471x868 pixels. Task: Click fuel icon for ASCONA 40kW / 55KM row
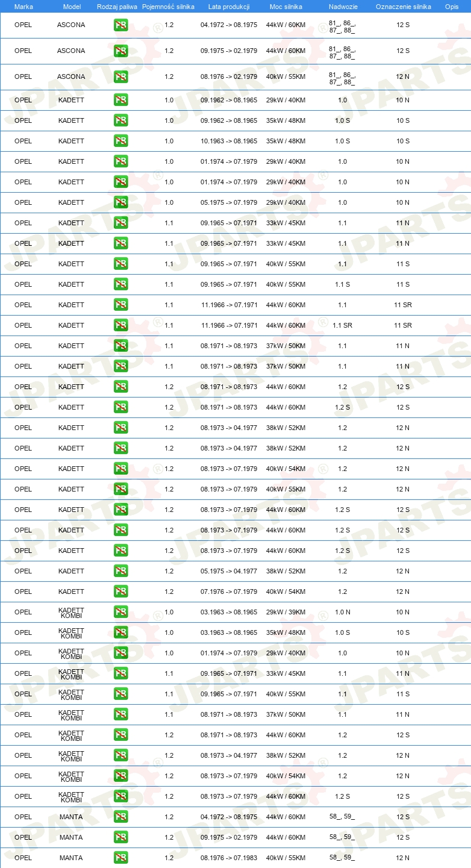pos(121,76)
